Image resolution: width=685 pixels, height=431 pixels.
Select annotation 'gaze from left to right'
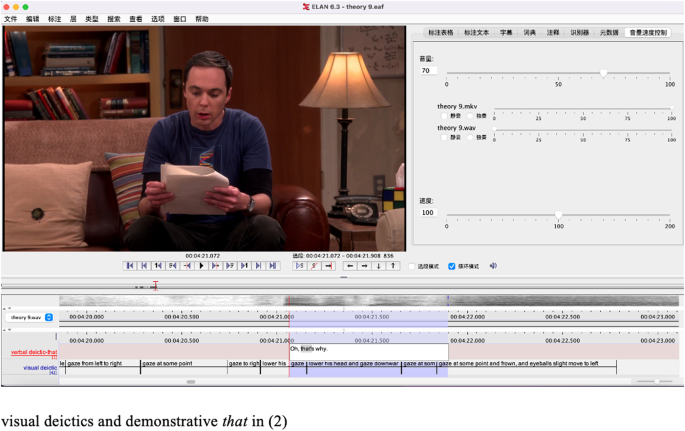point(103,367)
